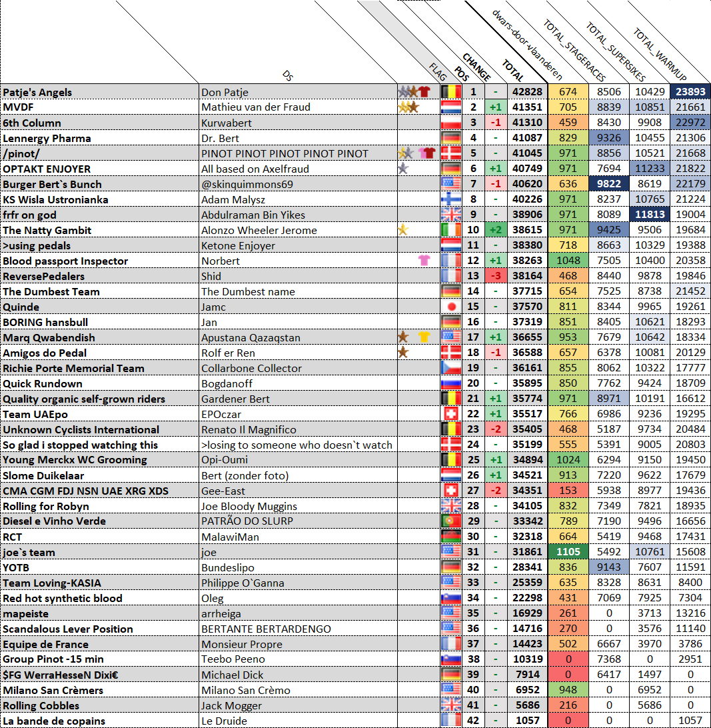
Task: Click the French flag in Equipe de France row
Action: pos(451,643)
